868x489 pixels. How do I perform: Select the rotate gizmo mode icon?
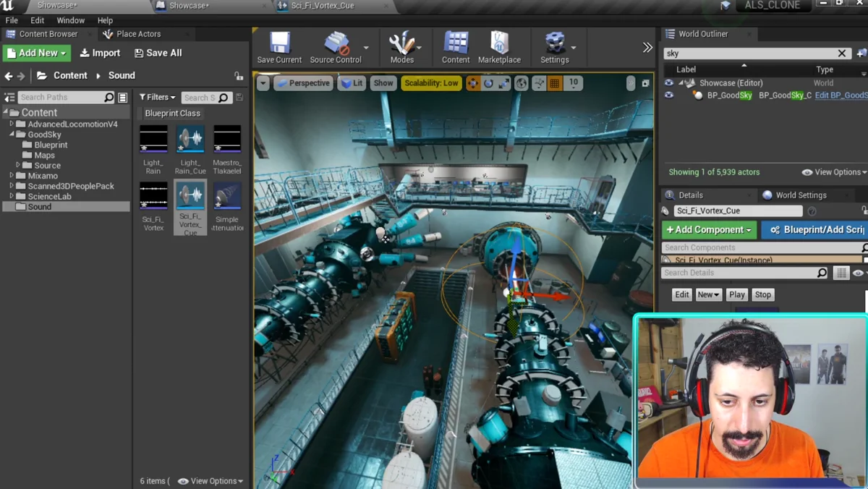[x=488, y=83]
